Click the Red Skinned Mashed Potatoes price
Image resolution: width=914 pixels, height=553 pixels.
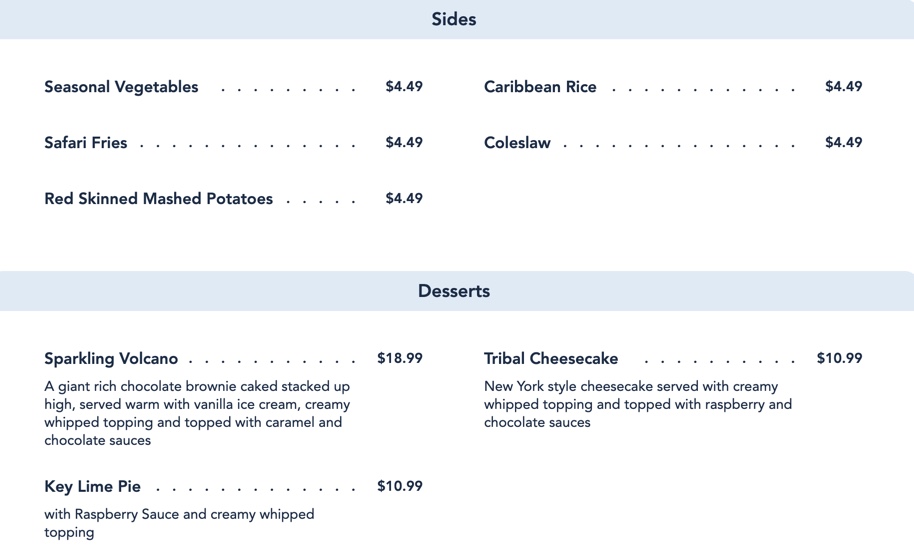[x=404, y=199]
